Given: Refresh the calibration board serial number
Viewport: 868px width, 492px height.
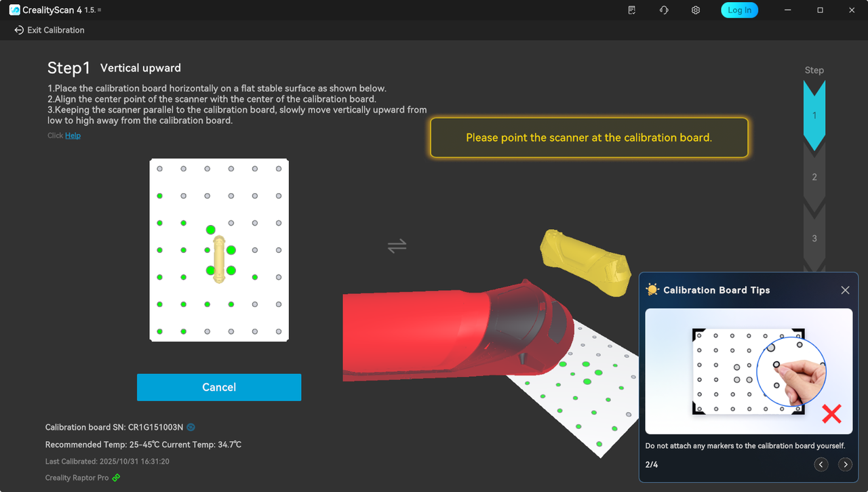Looking at the screenshot, I should point(191,427).
